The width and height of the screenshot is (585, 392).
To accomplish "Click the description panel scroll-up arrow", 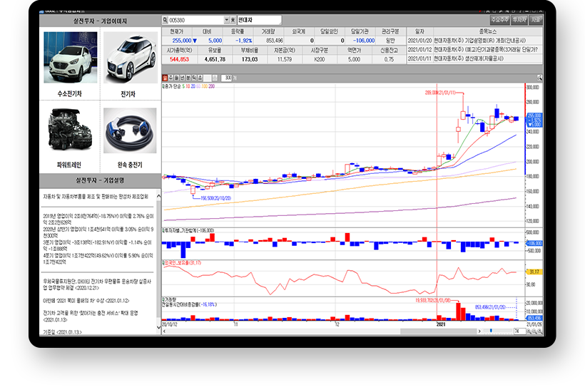I will [158, 195].
